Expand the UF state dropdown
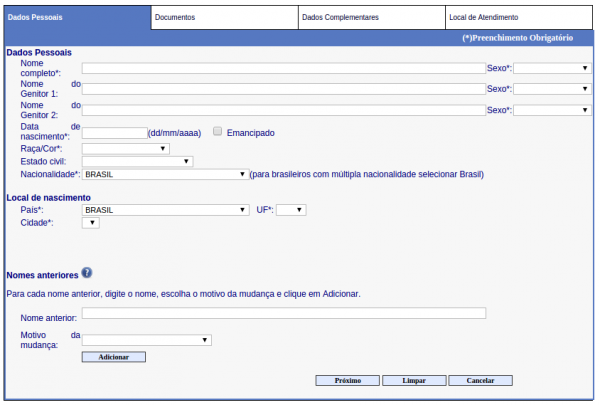The image size is (600, 405). (x=291, y=210)
